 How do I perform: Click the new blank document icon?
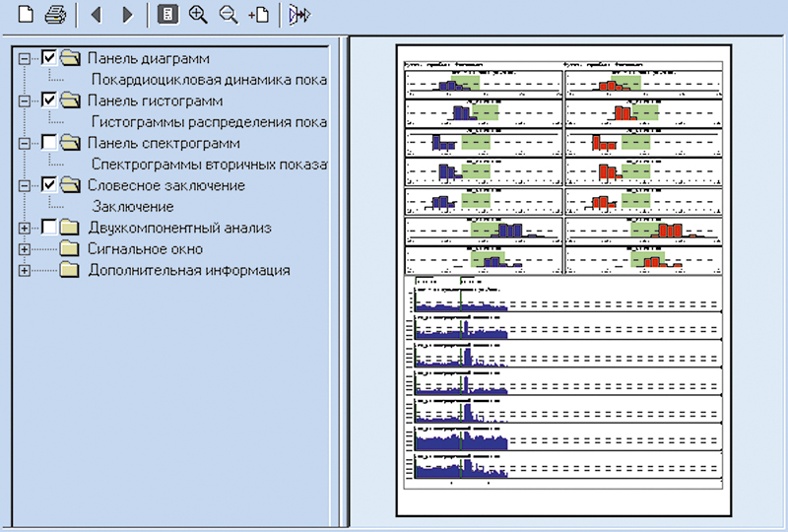(15, 15)
